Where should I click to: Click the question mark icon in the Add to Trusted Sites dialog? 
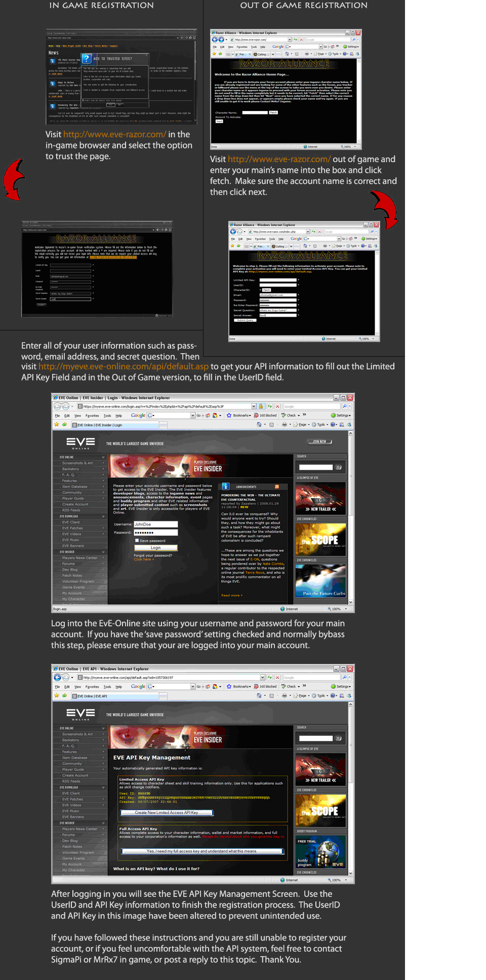click(87, 59)
